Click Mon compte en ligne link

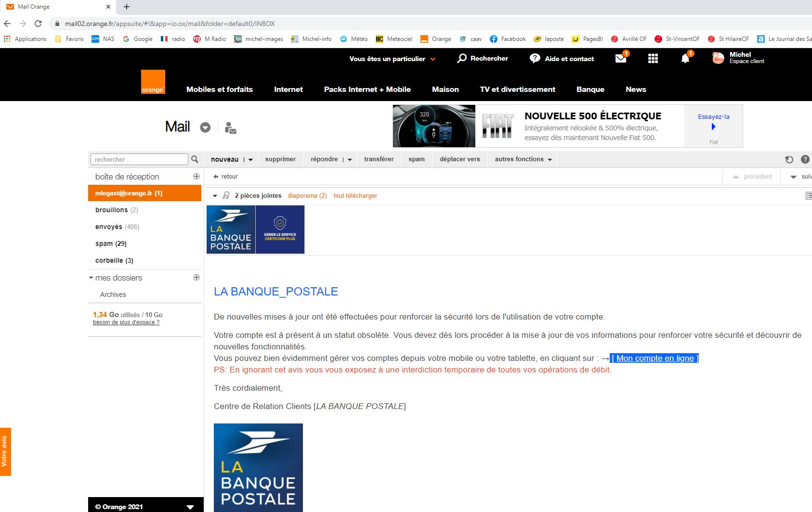coord(655,358)
